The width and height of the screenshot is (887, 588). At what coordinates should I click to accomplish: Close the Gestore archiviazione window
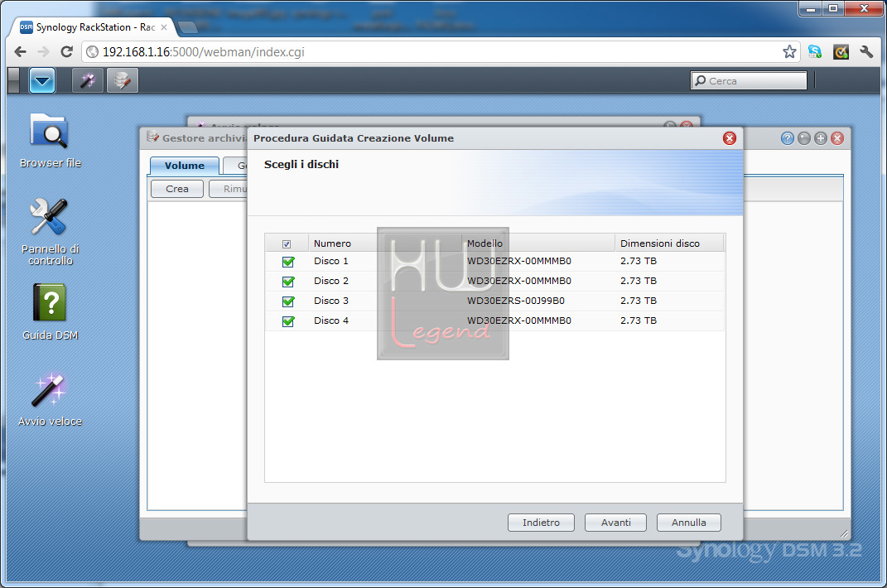point(838,138)
